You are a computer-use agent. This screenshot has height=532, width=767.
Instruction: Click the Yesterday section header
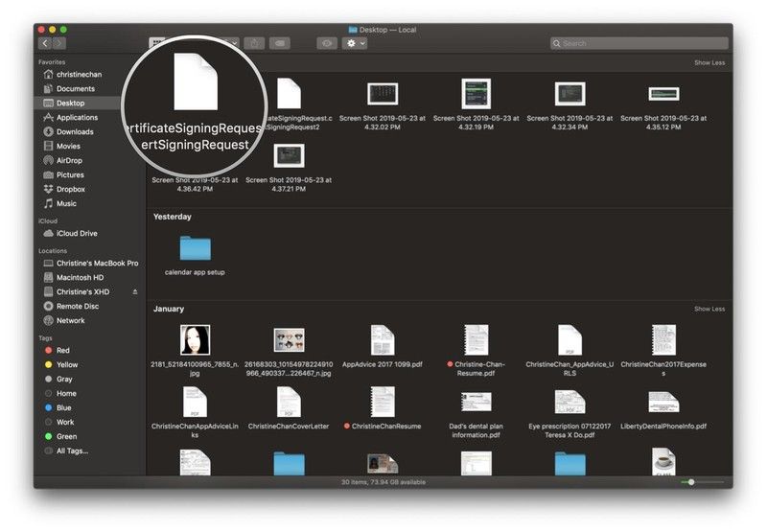pyautogui.click(x=173, y=217)
